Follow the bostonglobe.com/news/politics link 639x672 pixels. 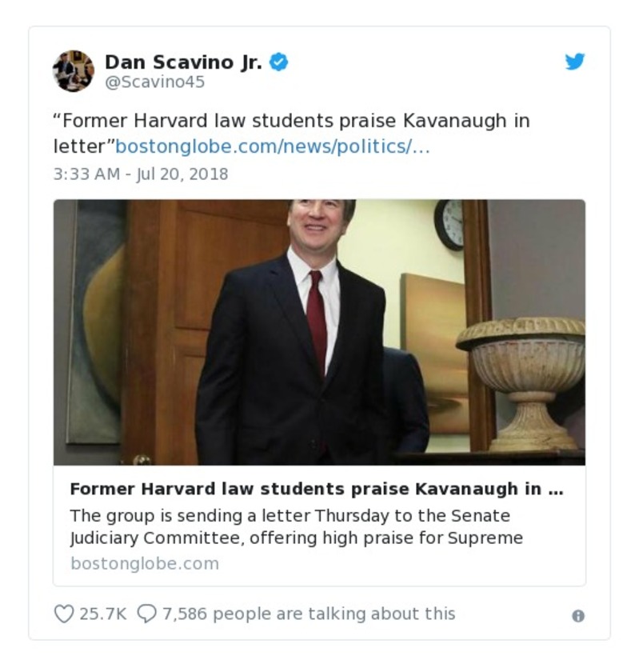[x=273, y=146]
